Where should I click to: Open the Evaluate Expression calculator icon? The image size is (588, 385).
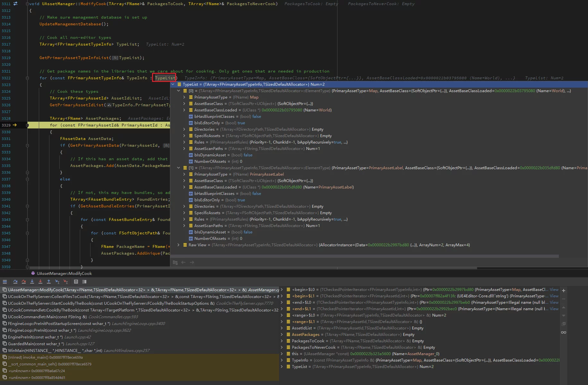(x=76, y=282)
